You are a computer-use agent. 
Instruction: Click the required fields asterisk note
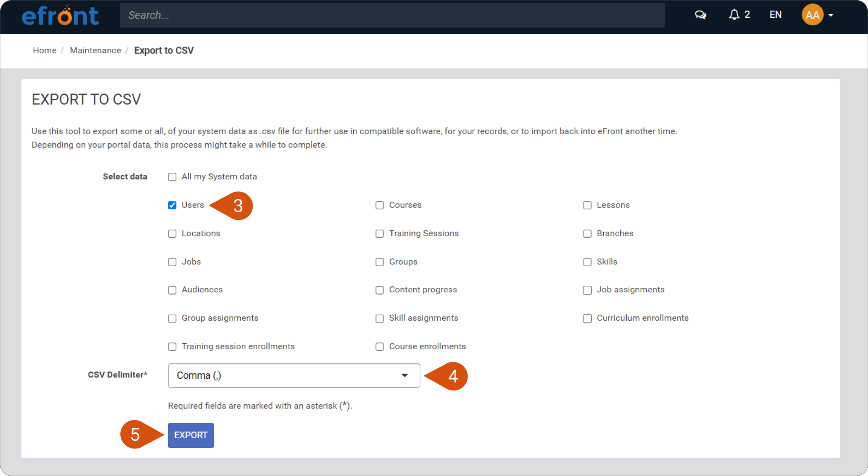pos(260,406)
